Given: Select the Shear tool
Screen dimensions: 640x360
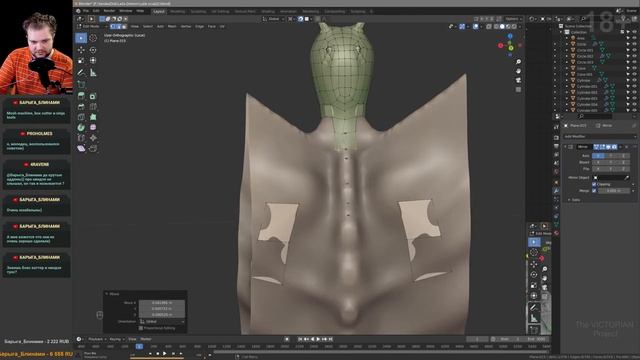Looking at the screenshot, I should 81,148.
